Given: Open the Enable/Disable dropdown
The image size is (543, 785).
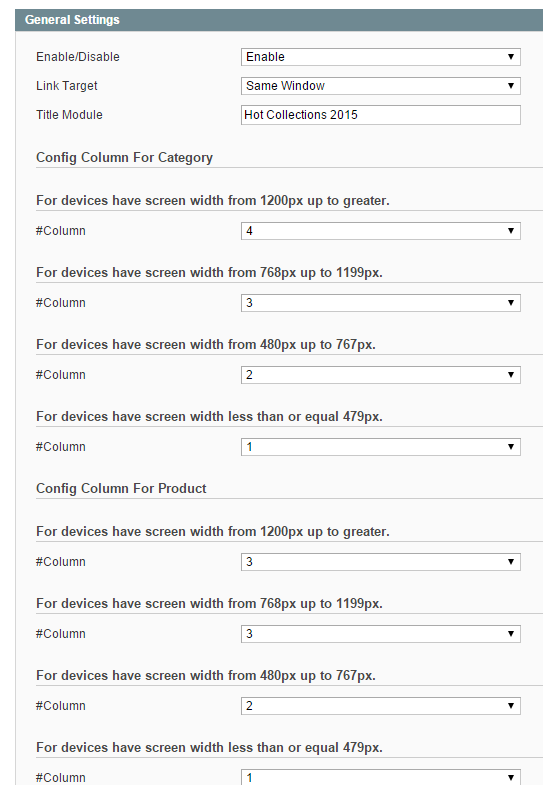Looking at the screenshot, I should click(380, 57).
